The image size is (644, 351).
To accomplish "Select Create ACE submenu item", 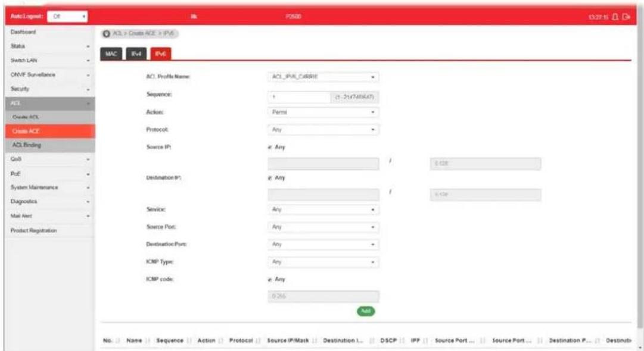I will coord(49,131).
